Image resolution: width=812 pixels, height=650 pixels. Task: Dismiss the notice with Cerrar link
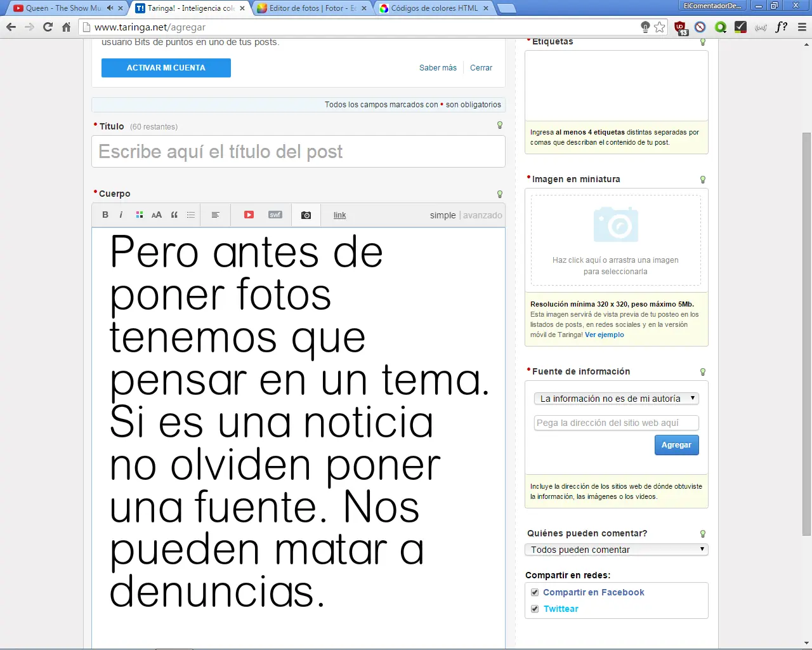point(481,68)
